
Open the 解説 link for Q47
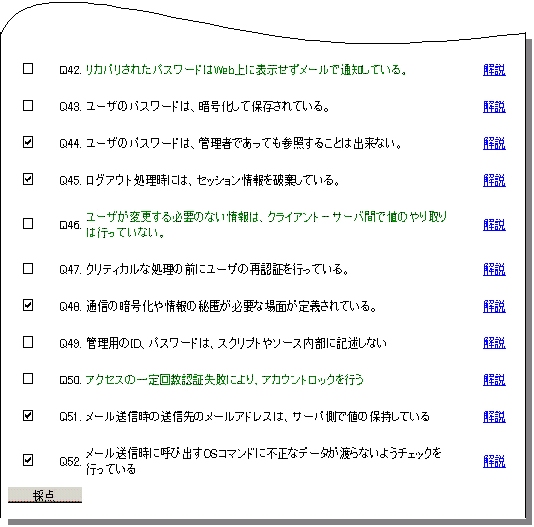pyautogui.click(x=494, y=270)
